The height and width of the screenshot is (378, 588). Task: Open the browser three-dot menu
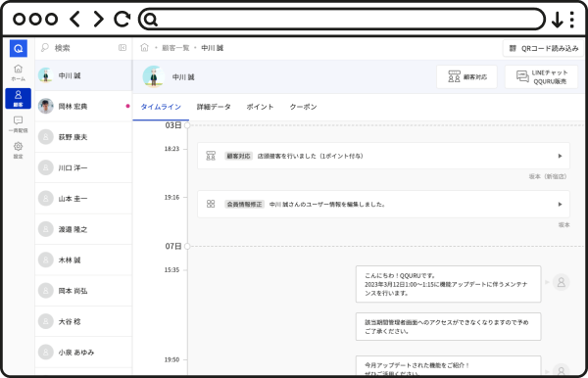[x=572, y=20]
